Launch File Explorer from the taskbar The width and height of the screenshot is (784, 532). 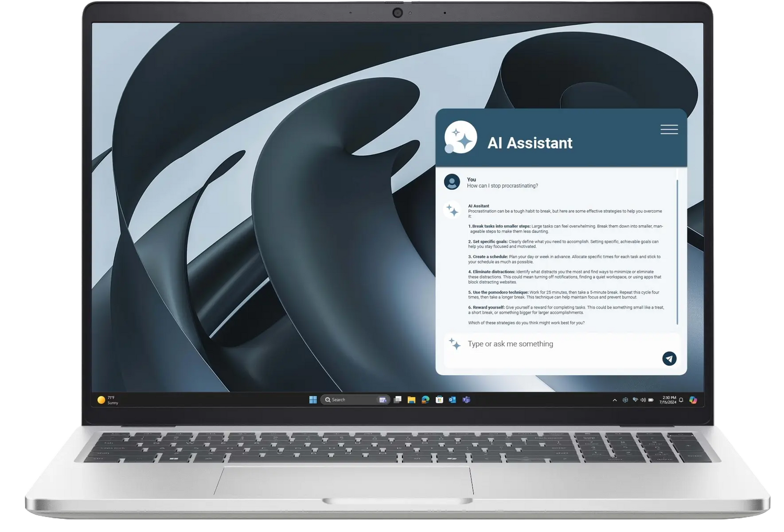coord(412,400)
